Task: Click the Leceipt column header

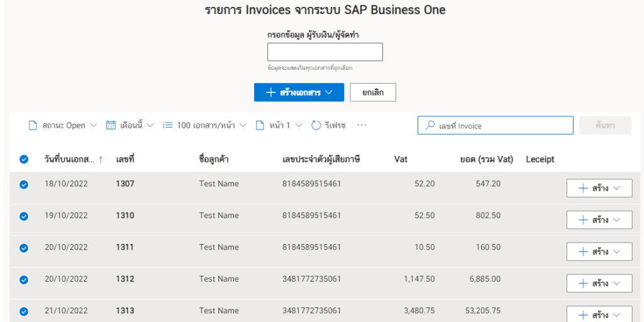Action: tap(540, 159)
